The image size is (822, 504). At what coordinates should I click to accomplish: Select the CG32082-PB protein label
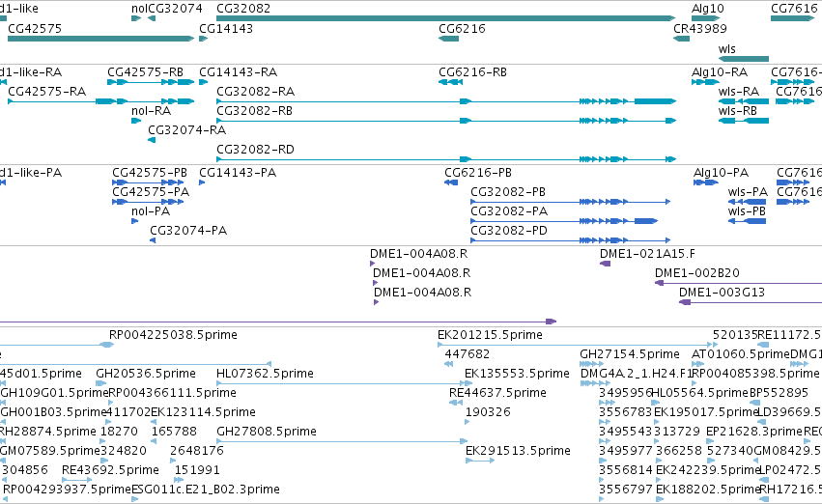pos(508,192)
